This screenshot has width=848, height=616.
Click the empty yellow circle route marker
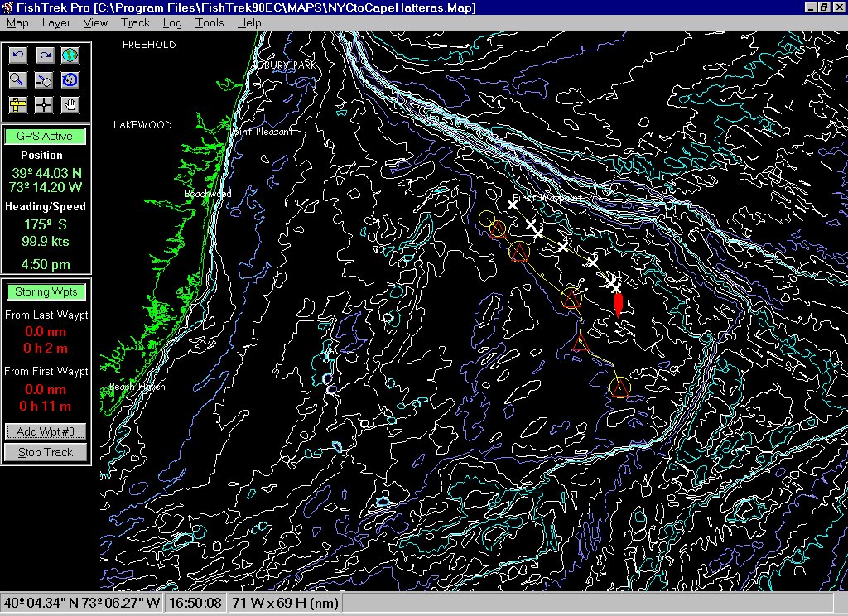(487, 219)
